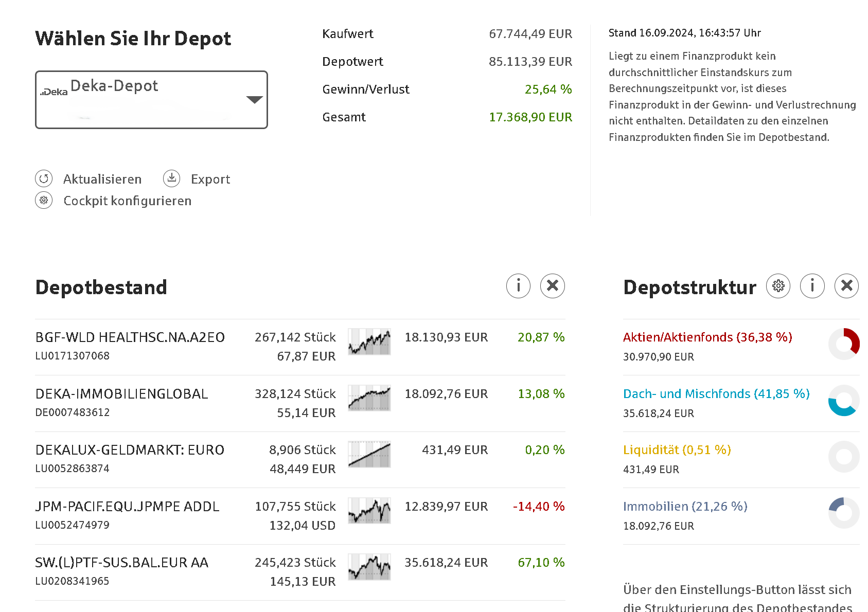The height and width of the screenshot is (612, 868).
Task: Click the red Aktien/Aktienfonds donut chart
Action: [844, 344]
